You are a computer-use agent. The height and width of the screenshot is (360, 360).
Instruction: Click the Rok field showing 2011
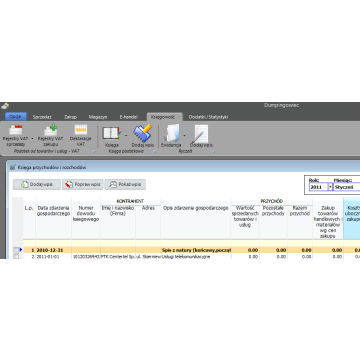[x=318, y=187]
